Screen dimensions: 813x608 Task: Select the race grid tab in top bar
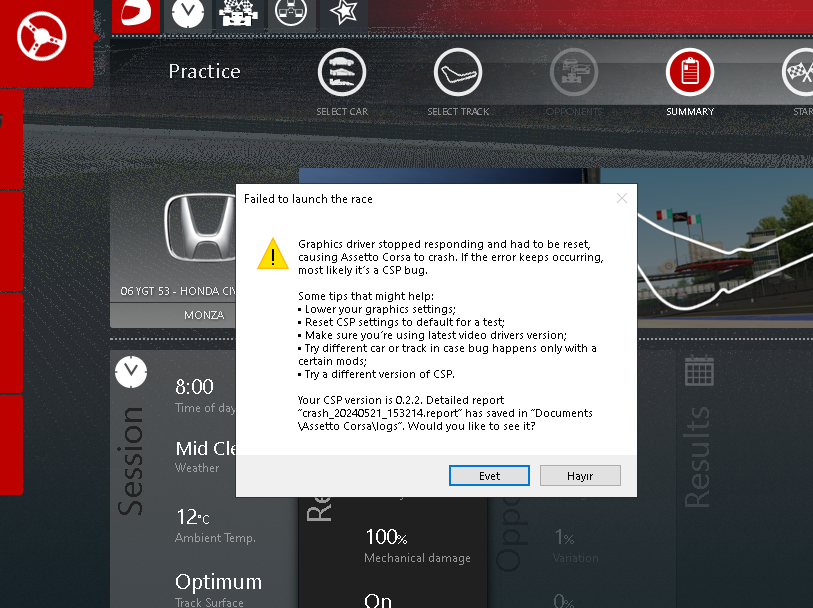(x=239, y=14)
